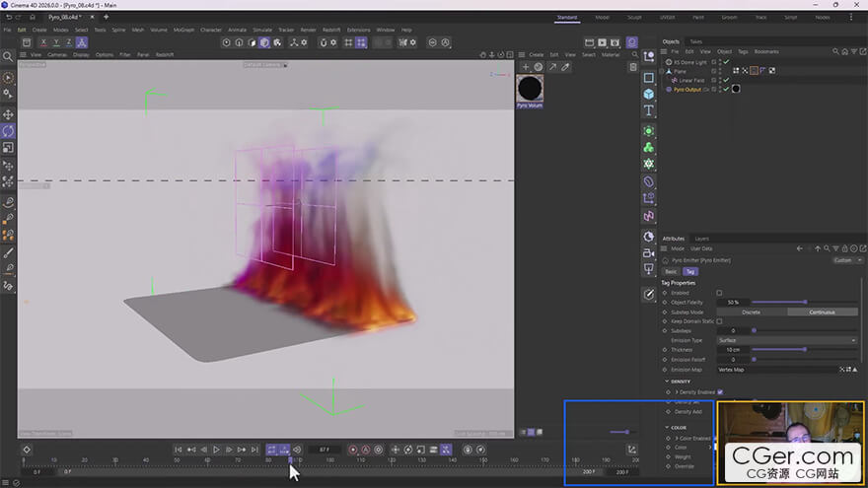Adjust the Object Fidelity slider
This screenshot has height=488, width=868.
pos(805,302)
